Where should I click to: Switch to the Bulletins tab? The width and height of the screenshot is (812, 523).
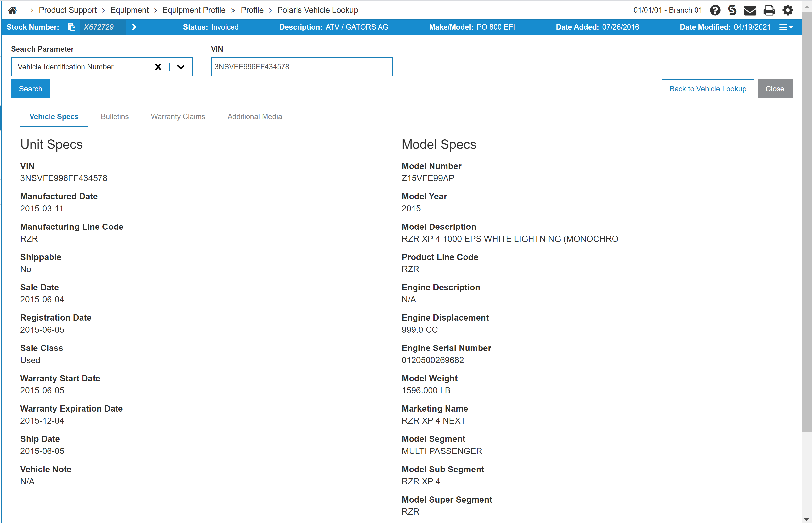tap(115, 117)
